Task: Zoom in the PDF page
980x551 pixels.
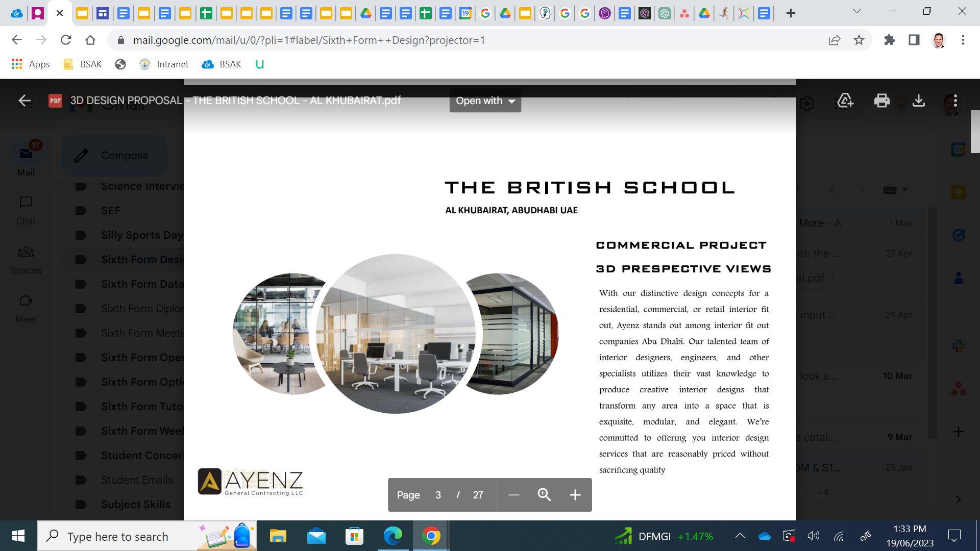Action: pos(575,495)
